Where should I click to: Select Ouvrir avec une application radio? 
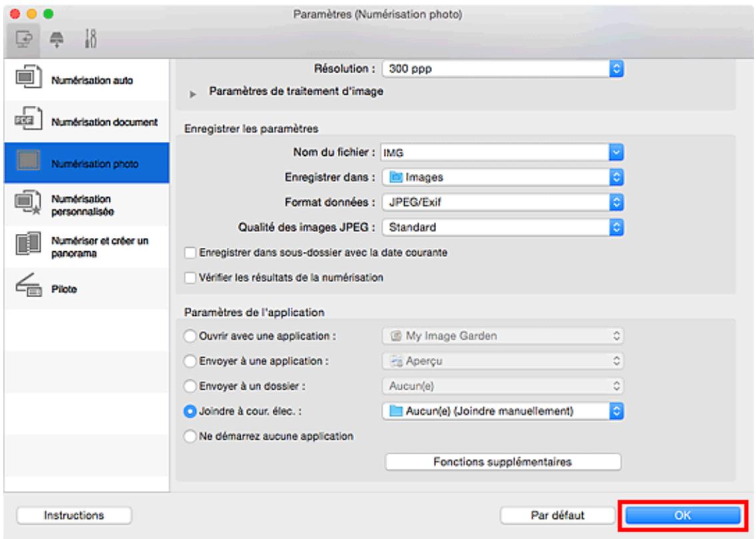tap(190, 336)
